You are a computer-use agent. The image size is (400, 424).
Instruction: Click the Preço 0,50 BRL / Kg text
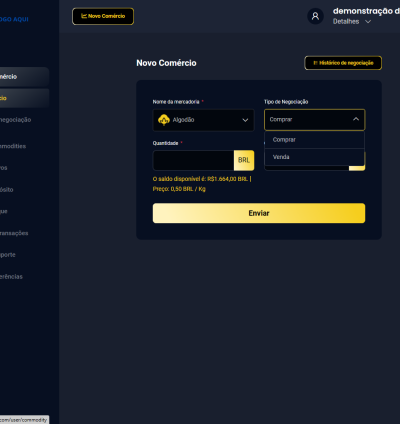coord(179,189)
